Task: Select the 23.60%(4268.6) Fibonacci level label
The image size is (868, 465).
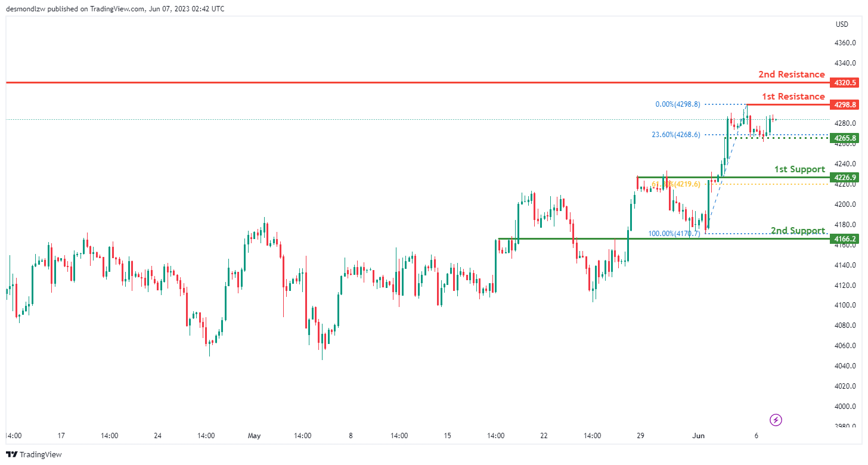Action: (x=675, y=135)
